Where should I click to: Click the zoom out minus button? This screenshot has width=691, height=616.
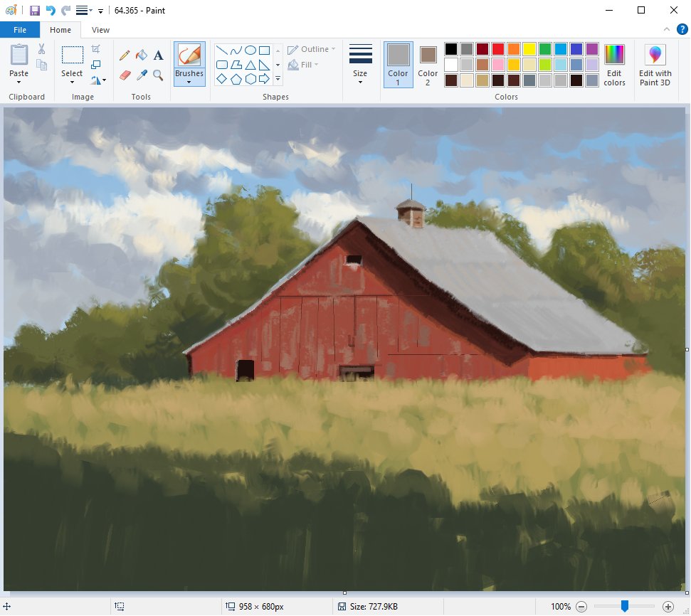coord(581,607)
